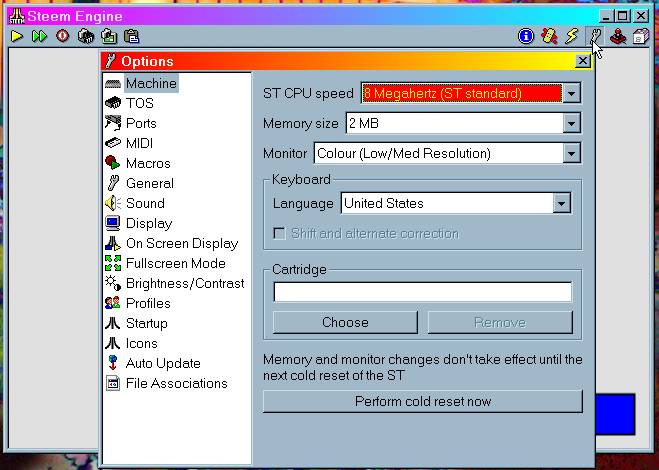Select Profiles in the options list
This screenshot has height=470, width=659.
[x=148, y=304]
